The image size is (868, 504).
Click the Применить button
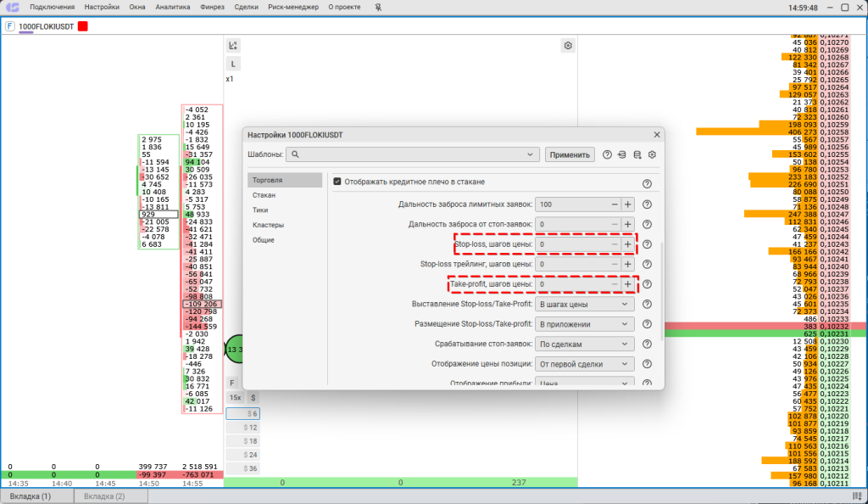pos(570,154)
